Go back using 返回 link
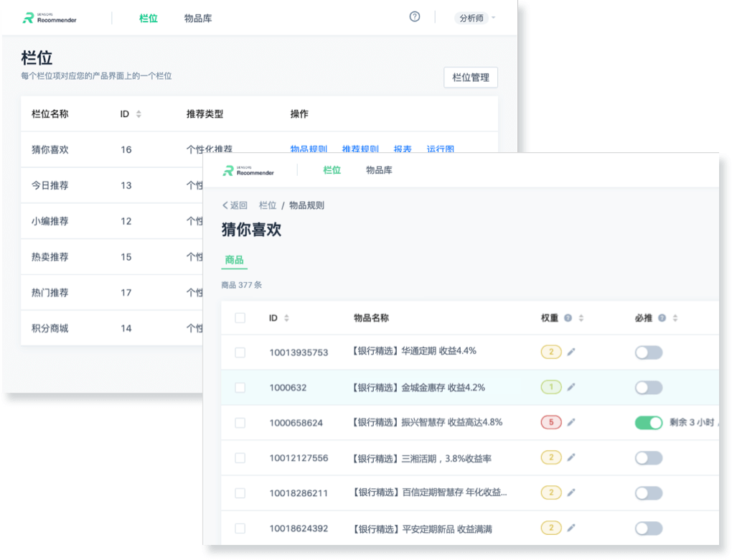 (235, 205)
